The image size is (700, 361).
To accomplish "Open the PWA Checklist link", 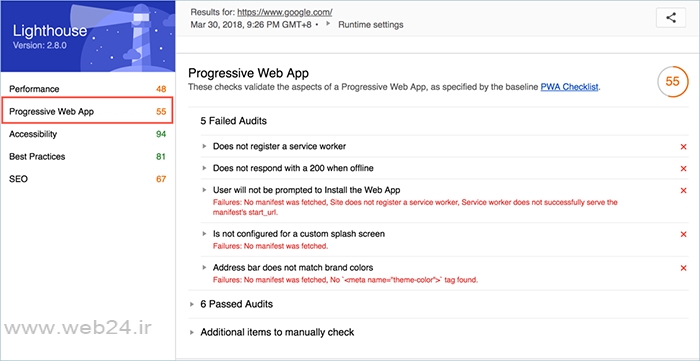I will (569, 87).
